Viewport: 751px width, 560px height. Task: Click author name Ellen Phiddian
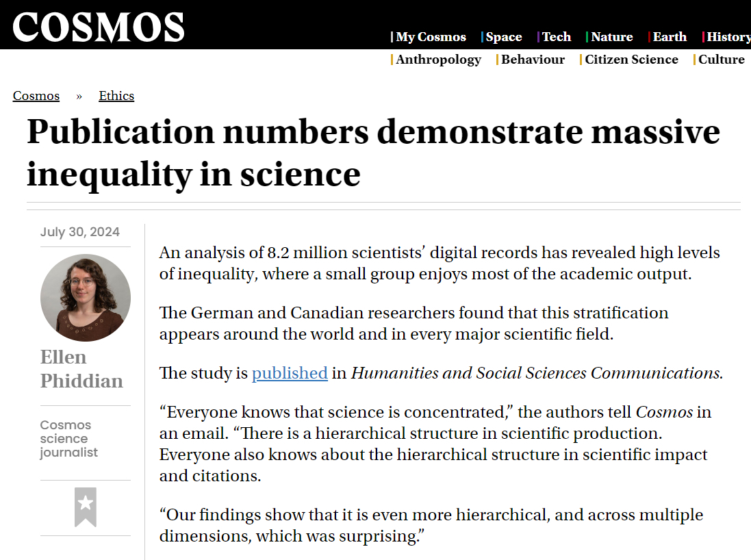(x=81, y=368)
